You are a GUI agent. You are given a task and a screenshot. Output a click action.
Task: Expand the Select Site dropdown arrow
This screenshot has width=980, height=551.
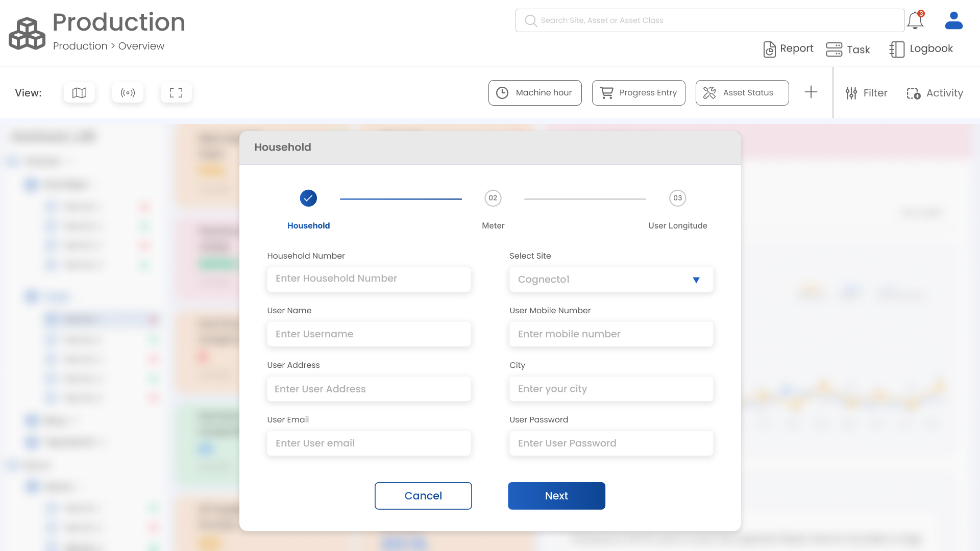click(x=696, y=280)
